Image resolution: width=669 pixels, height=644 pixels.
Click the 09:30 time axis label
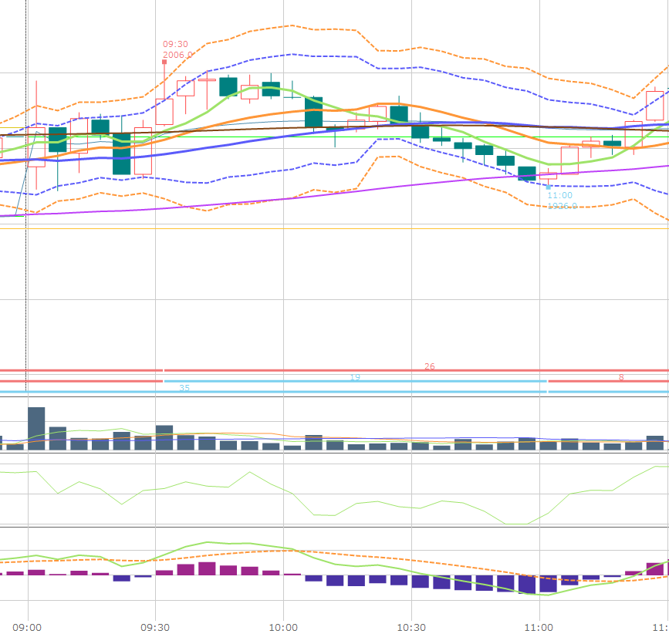point(155,628)
